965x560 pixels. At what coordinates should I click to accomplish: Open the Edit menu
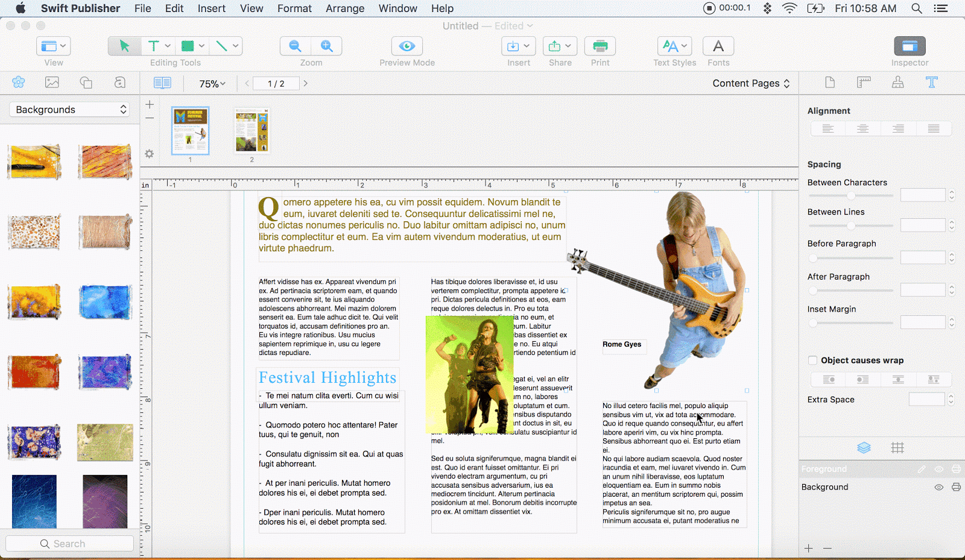(x=174, y=8)
